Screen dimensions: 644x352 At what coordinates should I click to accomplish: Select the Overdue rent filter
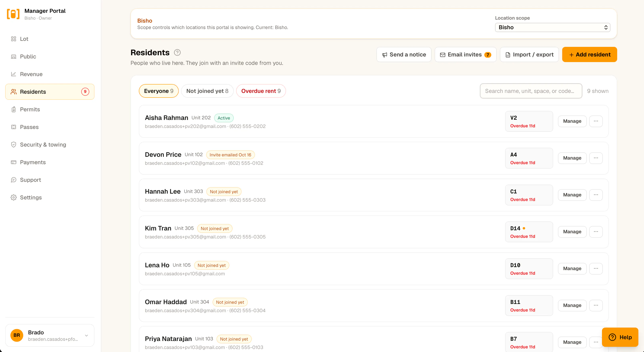[261, 91]
